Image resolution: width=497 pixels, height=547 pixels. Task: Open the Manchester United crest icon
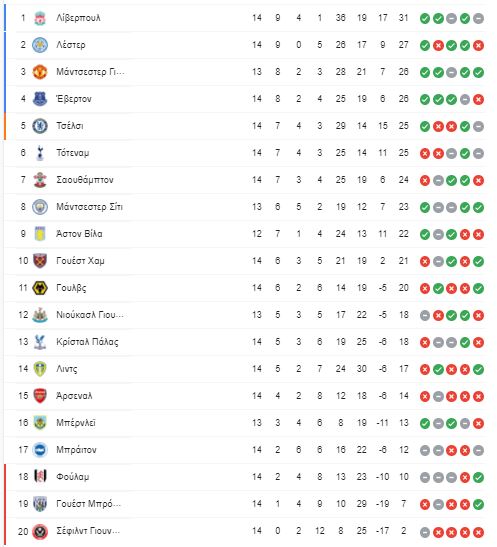pyautogui.click(x=40, y=72)
